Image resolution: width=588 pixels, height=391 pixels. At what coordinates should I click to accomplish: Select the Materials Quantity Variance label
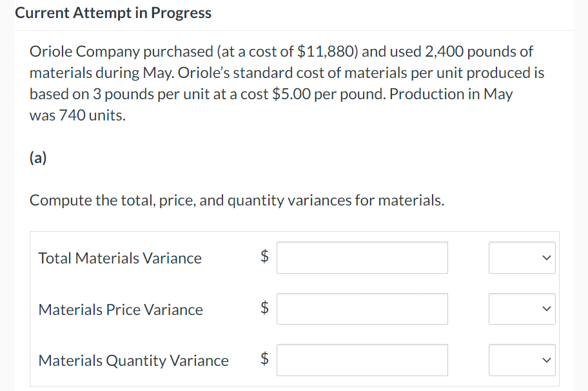point(133,361)
